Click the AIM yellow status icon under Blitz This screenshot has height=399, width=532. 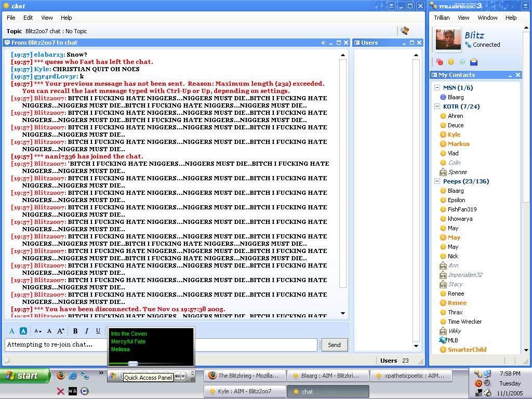[x=451, y=62]
